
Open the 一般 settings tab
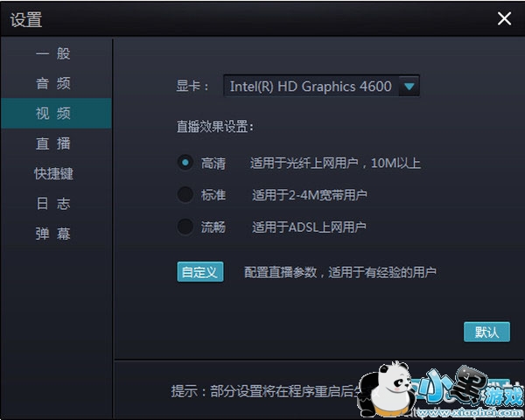click(54, 53)
